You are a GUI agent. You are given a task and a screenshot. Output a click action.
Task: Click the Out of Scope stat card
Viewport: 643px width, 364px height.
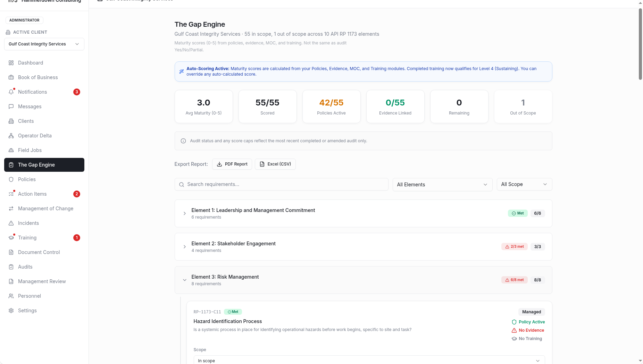coord(523,107)
